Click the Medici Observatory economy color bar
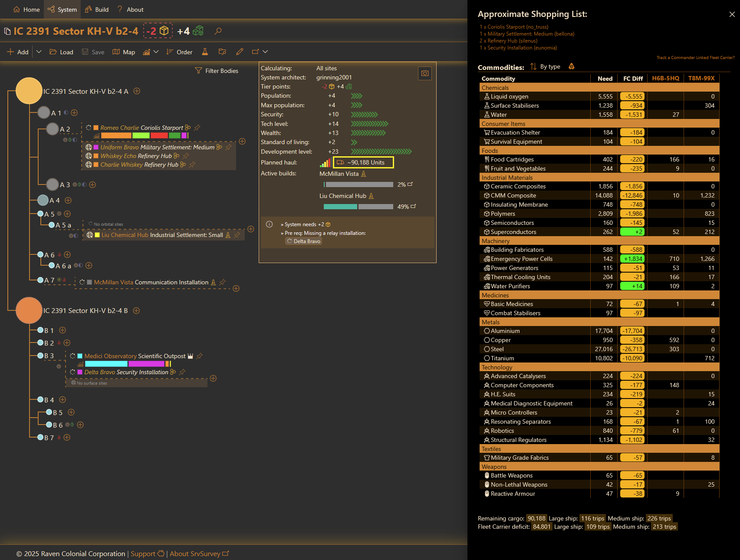Viewport: 740px width, 560px height. (128, 364)
